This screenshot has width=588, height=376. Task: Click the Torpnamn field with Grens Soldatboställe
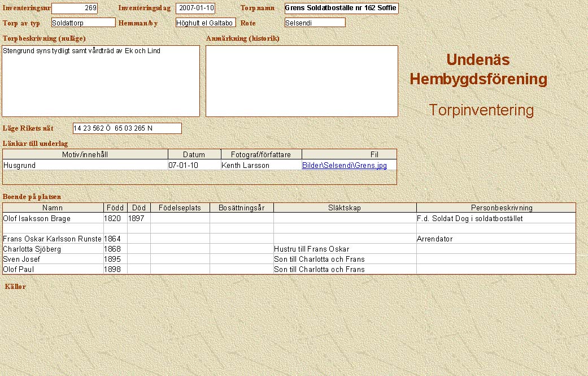coord(341,8)
